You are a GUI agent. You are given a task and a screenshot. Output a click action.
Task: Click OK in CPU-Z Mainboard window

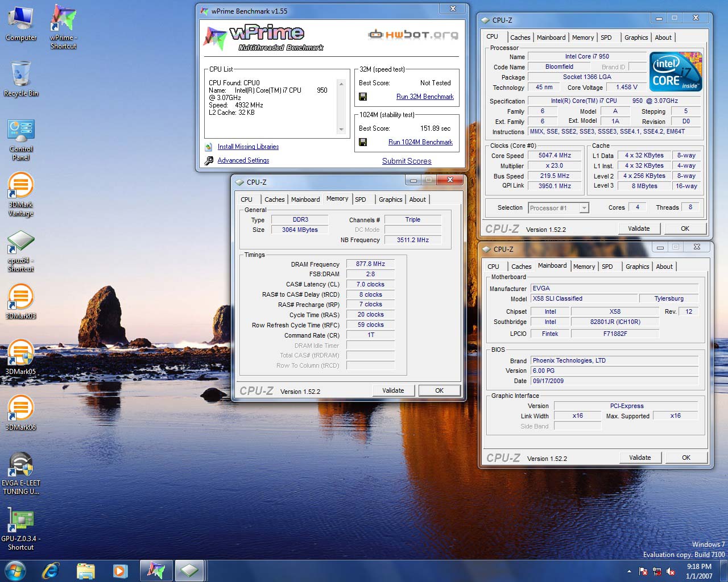click(x=686, y=458)
